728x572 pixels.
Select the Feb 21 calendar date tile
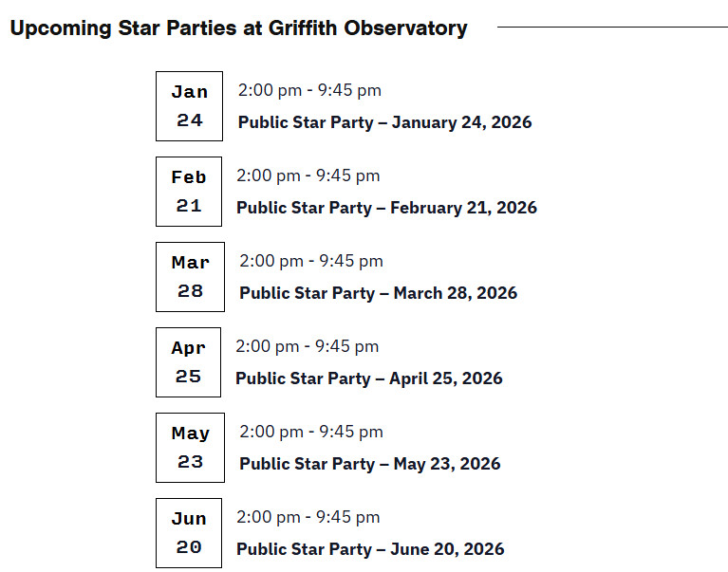point(188,192)
